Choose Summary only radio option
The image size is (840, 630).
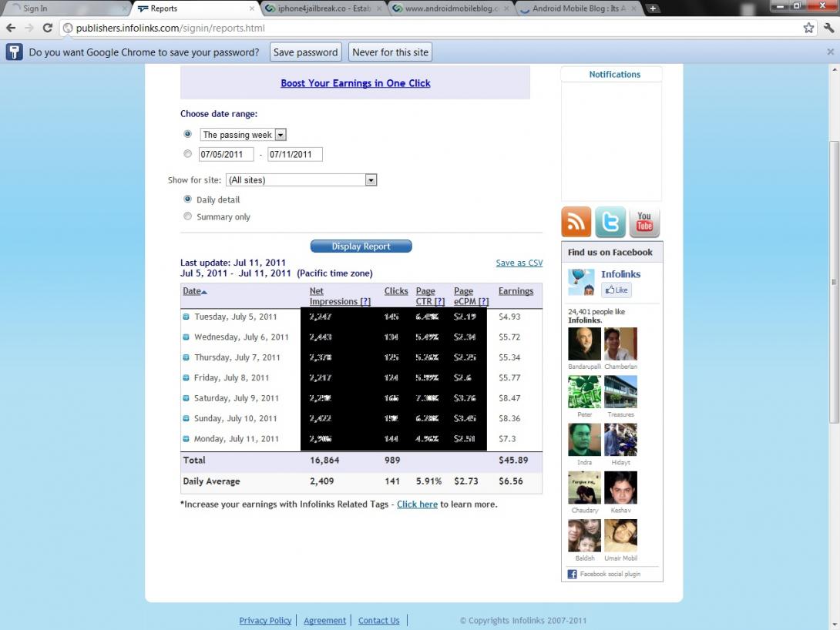pos(187,216)
